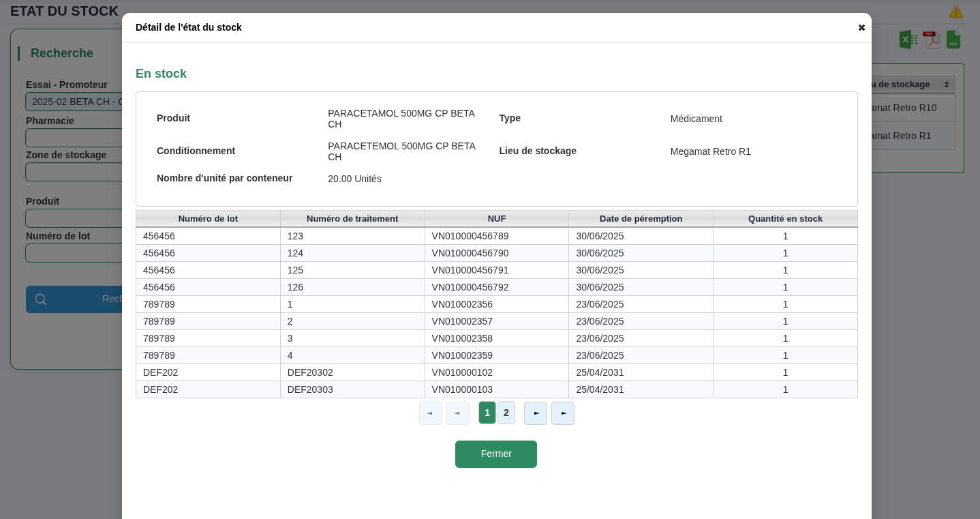Export stock data to CSV
Image resolution: width=980 pixels, height=519 pixels.
coord(953,40)
